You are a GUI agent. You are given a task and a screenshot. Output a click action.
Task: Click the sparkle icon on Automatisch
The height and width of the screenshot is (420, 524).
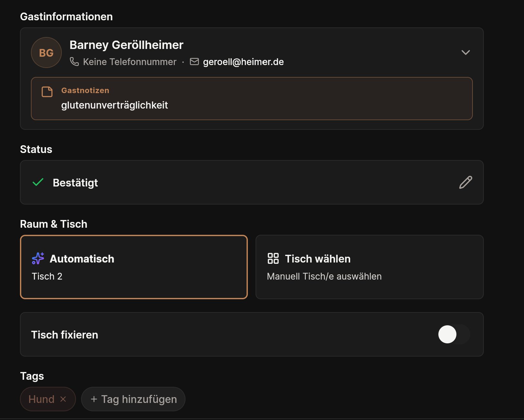(38, 258)
